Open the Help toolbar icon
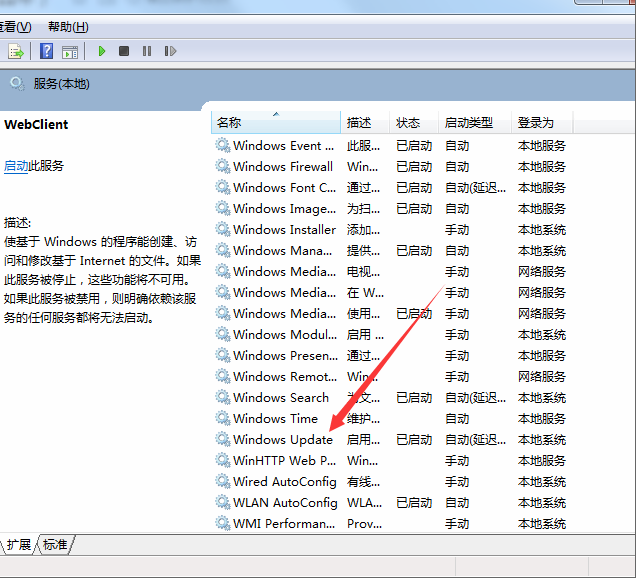 pyautogui.click(x=46, y=51)
